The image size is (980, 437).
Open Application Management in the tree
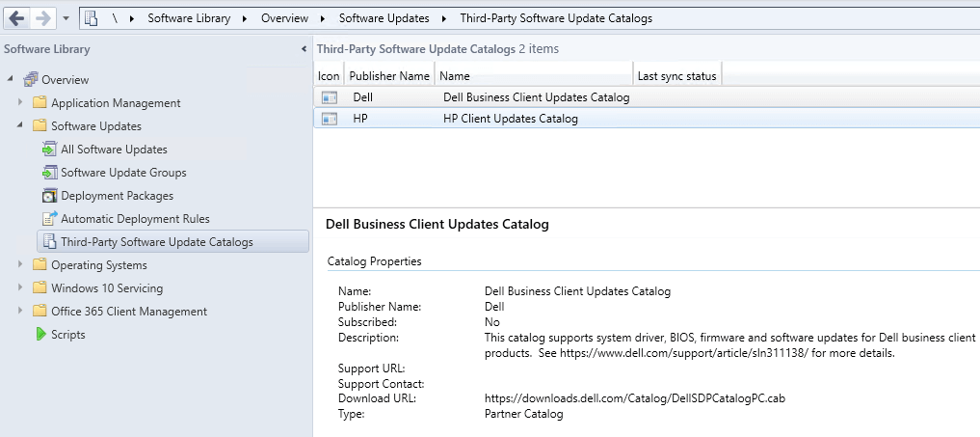(116, 102)
